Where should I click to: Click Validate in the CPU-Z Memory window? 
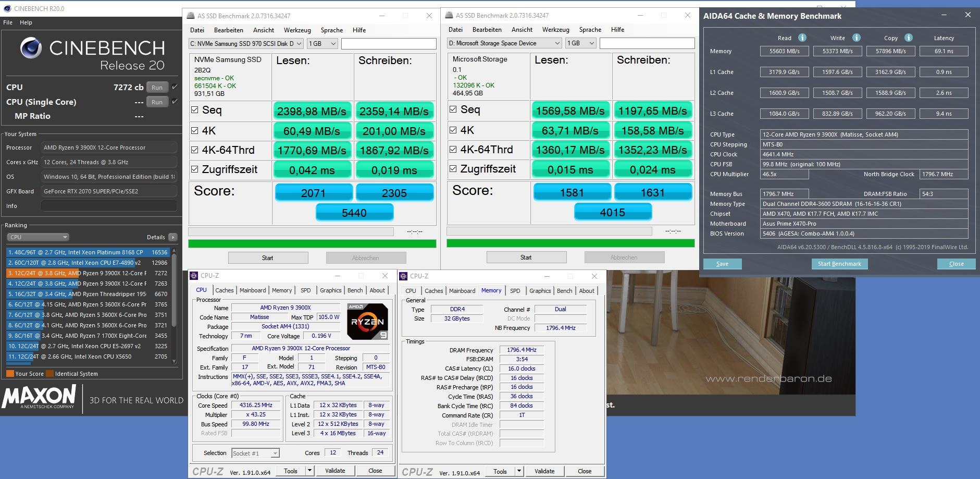(544, 471)
